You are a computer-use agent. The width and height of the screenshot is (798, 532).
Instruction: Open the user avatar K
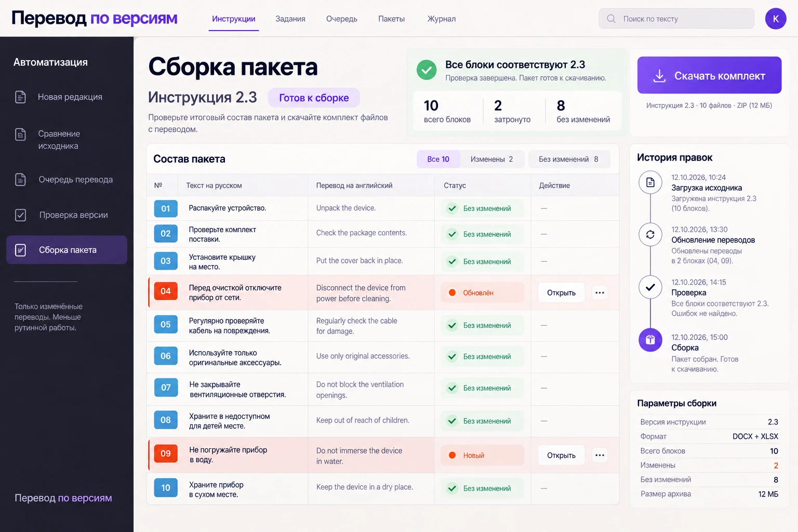tap(776, 19)
